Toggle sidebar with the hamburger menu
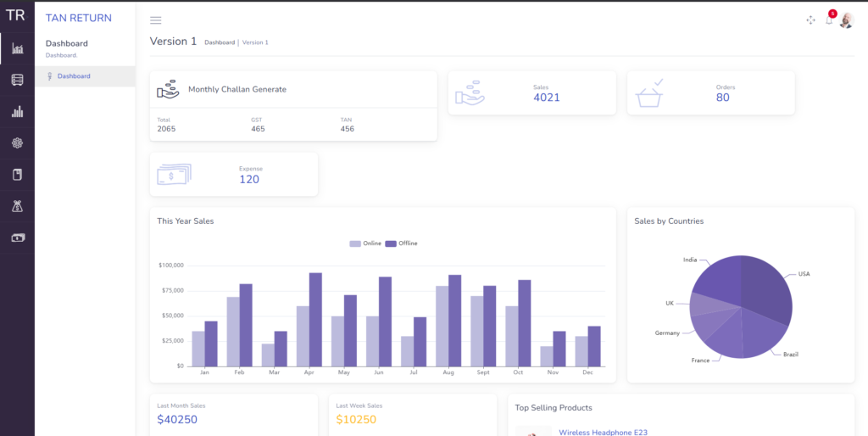 tap(156, 20)
